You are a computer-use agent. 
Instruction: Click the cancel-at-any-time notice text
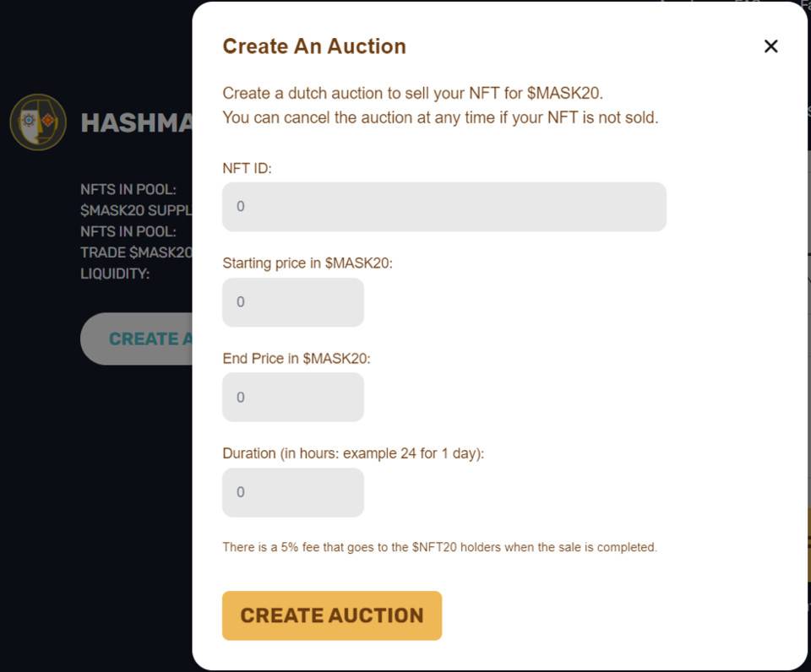(x=439, y=117)
